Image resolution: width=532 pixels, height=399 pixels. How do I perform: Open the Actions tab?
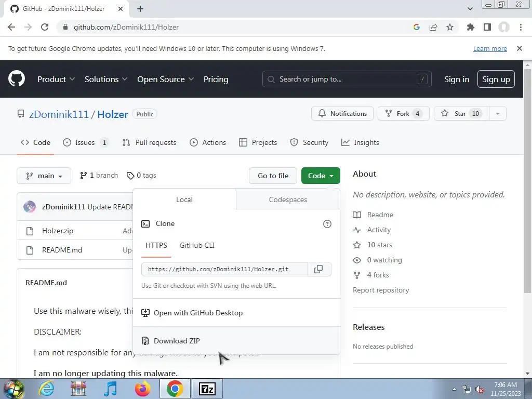tap(208, 142)
